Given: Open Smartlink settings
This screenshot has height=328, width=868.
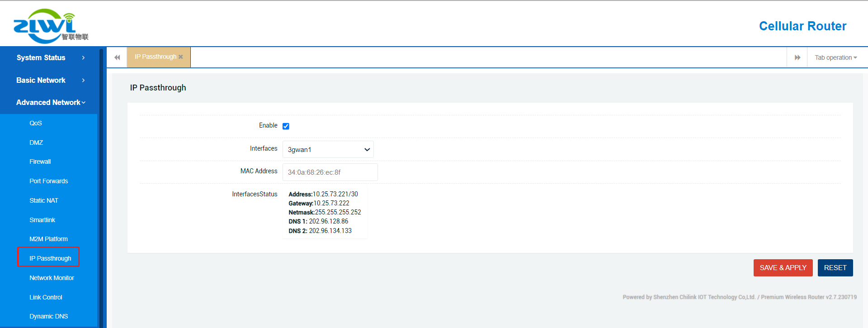Looking at the screenshot, I should coord(42,220).
